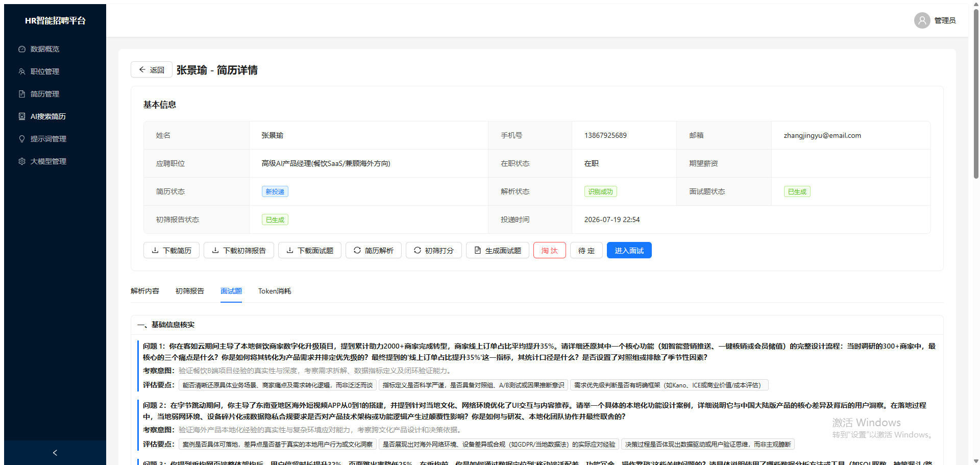Viewport: 980px width, 465px height.
Task: Open 简历管理 in the sidebar
Action: point(55,94)
